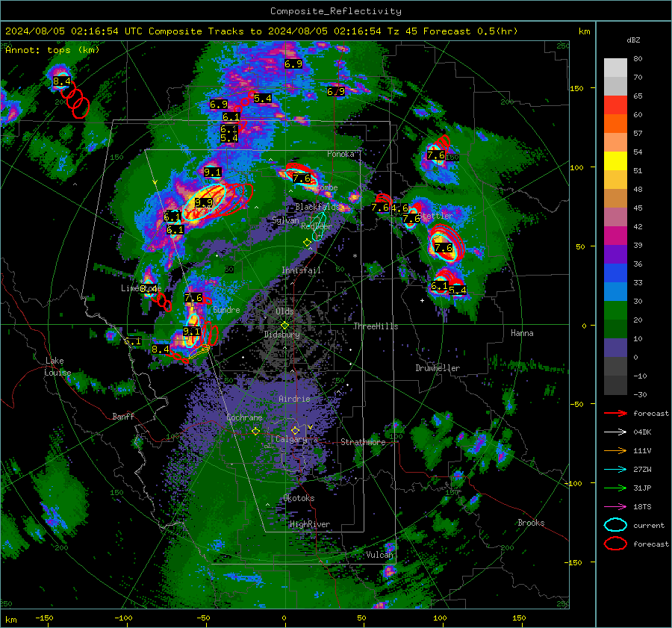Click the red forecast ellipse legend icon
This screenshot has width=672, height=628.
click(615, 544)
